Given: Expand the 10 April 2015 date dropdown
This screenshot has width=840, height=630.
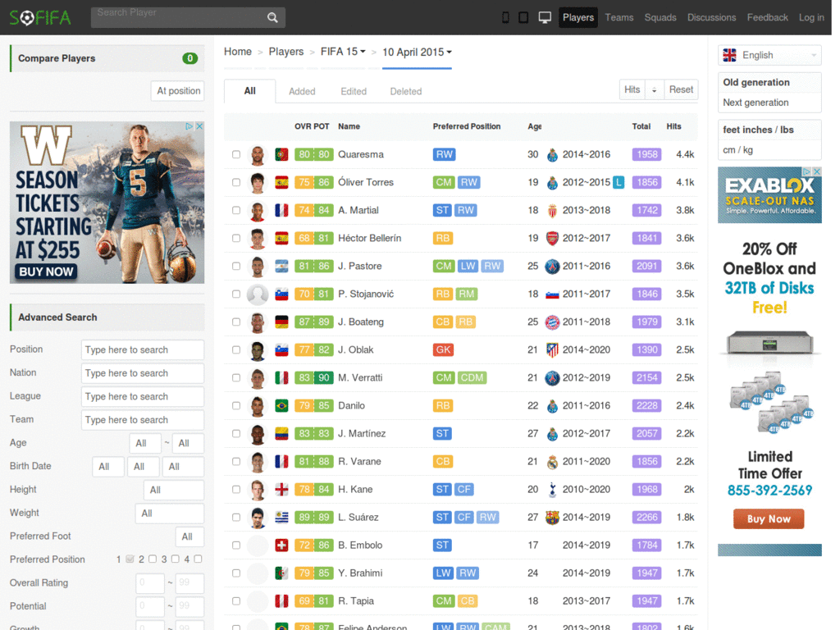Looking at the screenshot, I should 417,52.
